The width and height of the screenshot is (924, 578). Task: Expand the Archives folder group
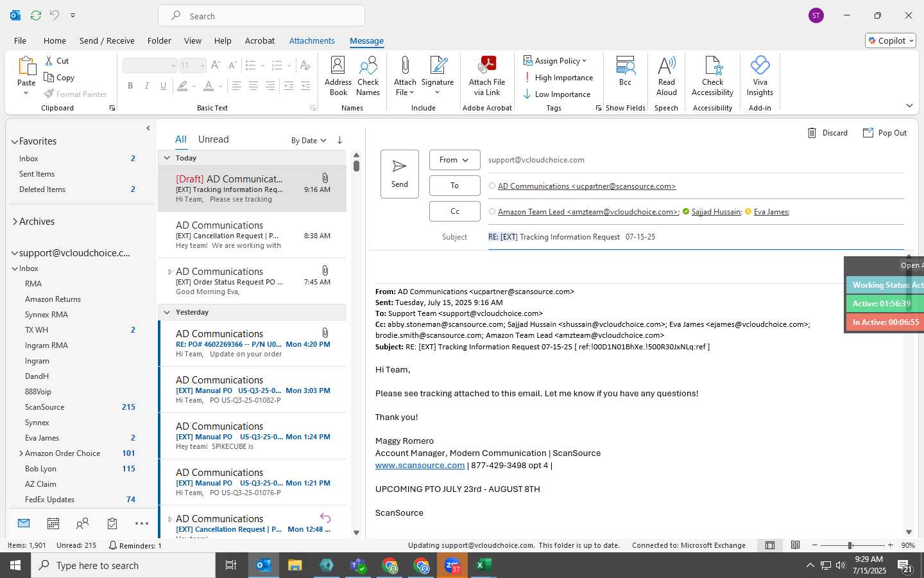(15, 222)
